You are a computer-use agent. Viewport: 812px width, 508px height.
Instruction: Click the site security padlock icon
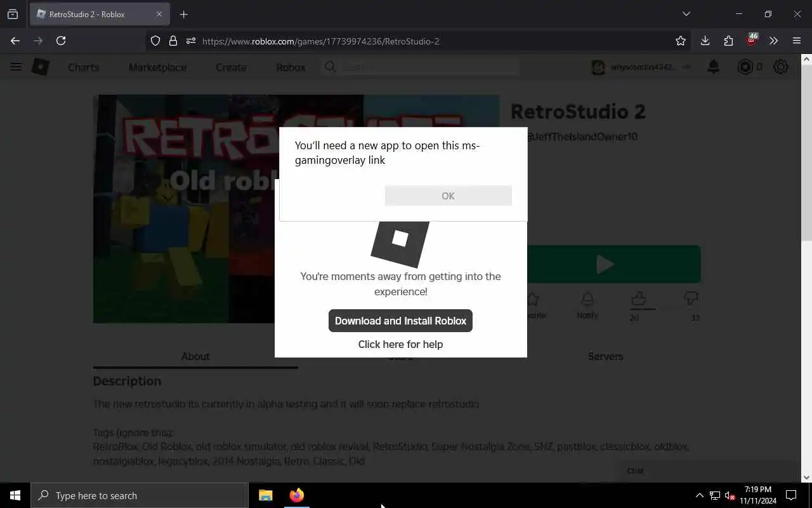coord(173,41)
